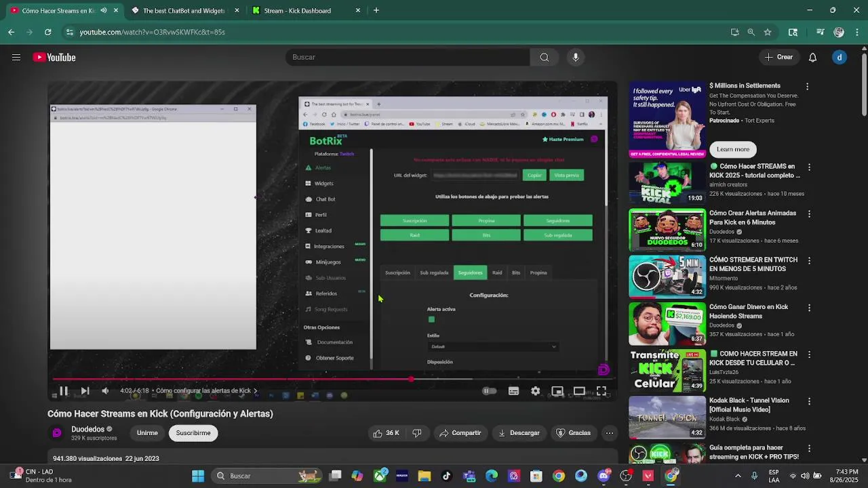Open options for 'CÓMO STREMEAR EN TWITCH'

[809, 261]
